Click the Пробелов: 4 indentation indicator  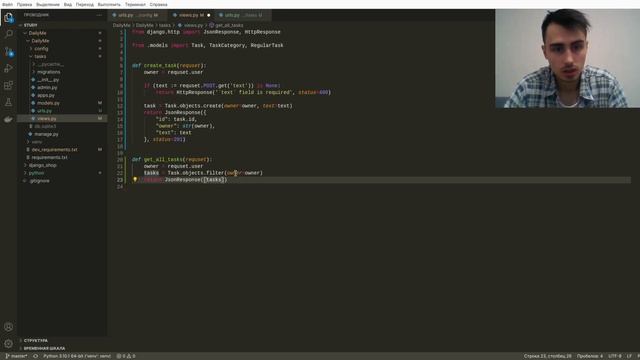pos(589,356)
